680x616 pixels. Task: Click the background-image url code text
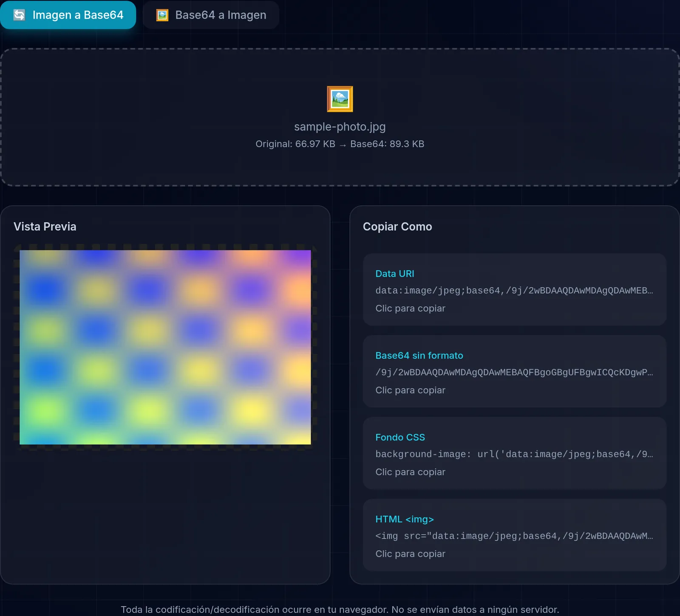click(514, 454)
